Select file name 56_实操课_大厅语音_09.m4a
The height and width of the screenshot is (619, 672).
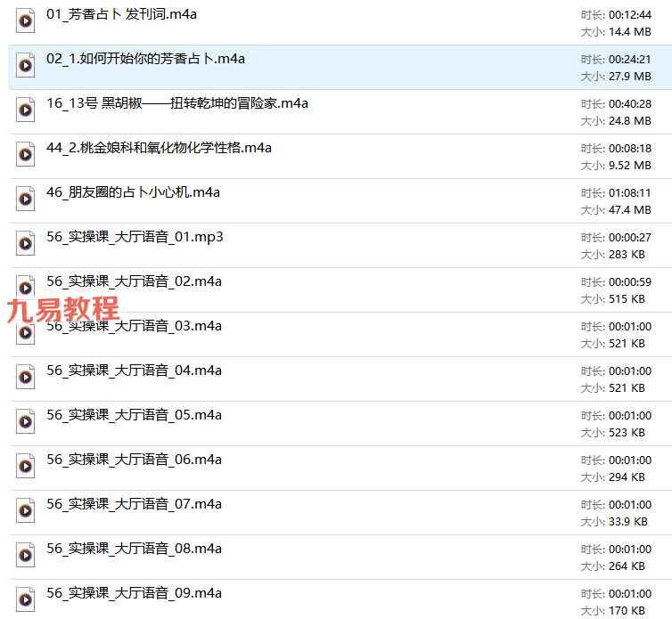[134, 594]
